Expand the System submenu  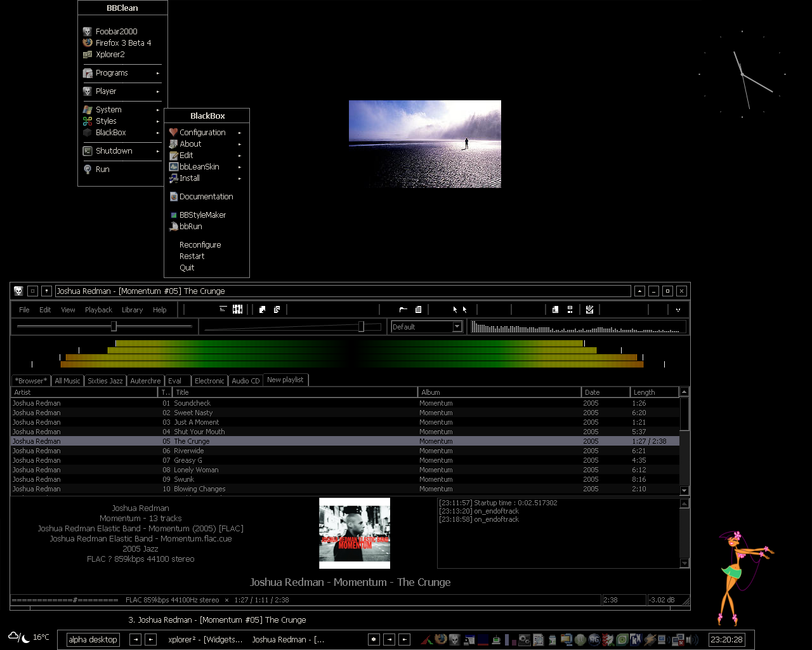tap(122, 110)
